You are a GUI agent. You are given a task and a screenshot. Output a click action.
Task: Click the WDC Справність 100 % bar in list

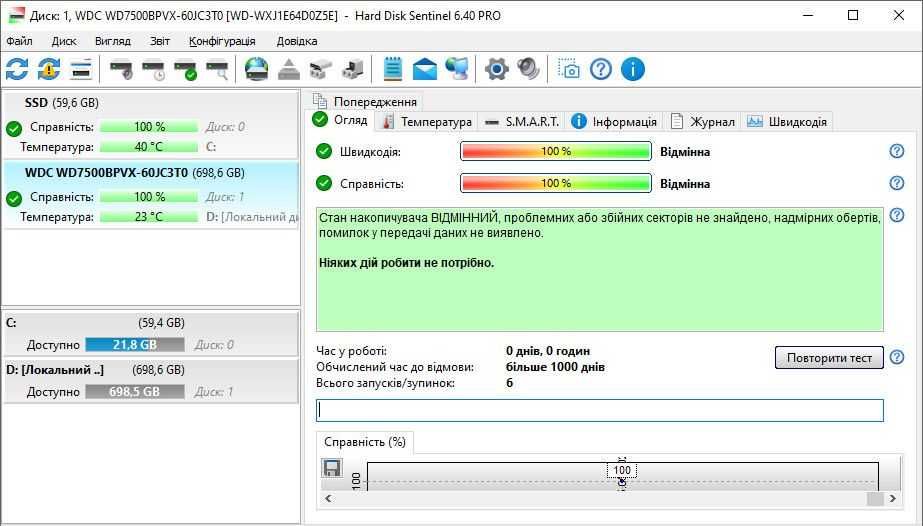[149, 197]
